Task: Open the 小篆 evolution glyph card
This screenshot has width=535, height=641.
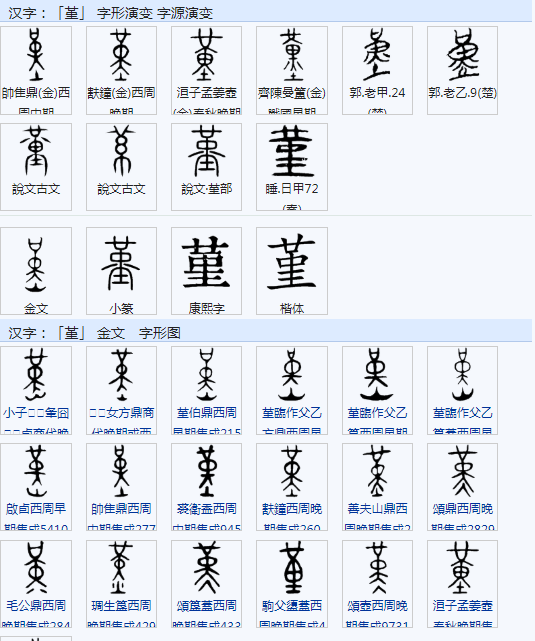Action: pos(121,271)
